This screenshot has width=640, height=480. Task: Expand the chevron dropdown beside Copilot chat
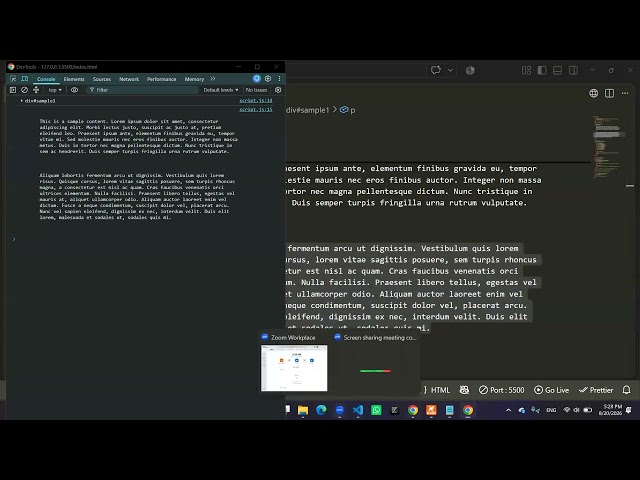pos(450,70)
